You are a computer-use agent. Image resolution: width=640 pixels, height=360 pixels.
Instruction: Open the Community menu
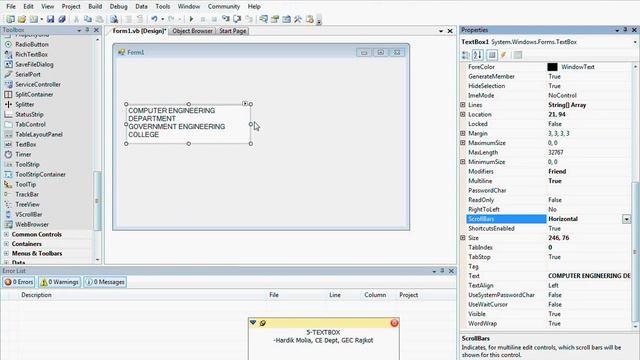click(224, 7)
